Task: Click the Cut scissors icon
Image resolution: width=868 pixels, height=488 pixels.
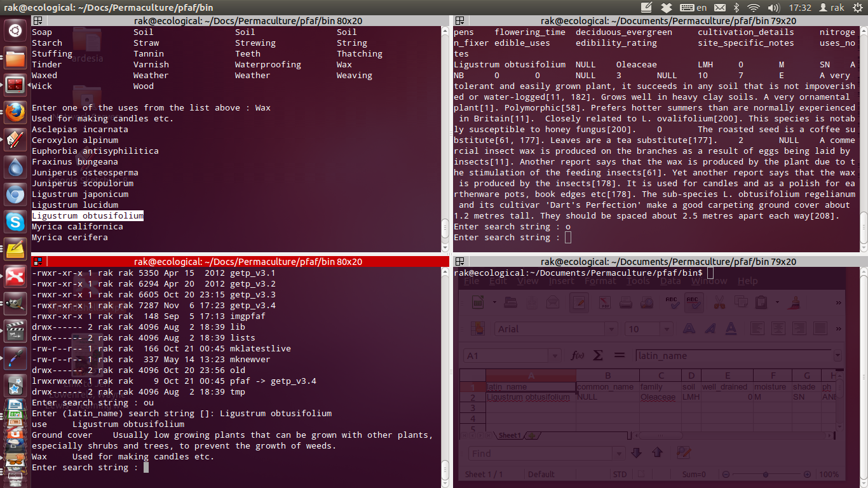Action: pos(719,302)
